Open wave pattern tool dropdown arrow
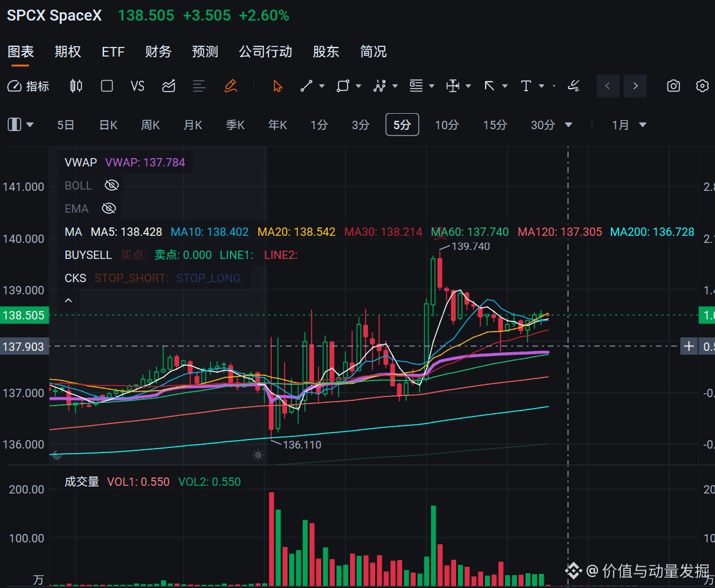This screenshot has width=715, height=588. point(395,85)
